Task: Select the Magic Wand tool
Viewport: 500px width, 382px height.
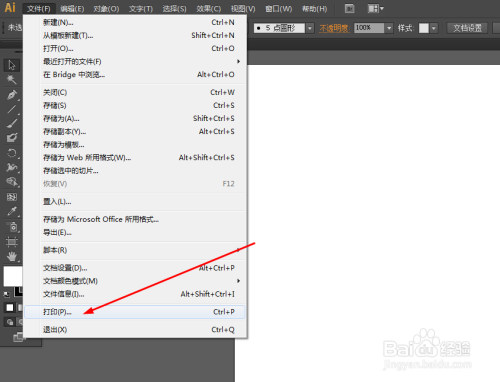Action: click(x=12, y=80)
